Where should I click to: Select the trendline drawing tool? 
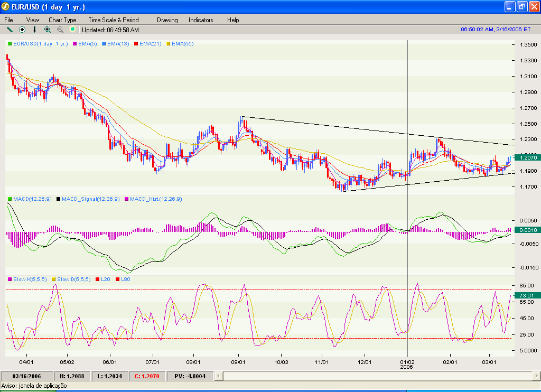[x=9, y=30]
